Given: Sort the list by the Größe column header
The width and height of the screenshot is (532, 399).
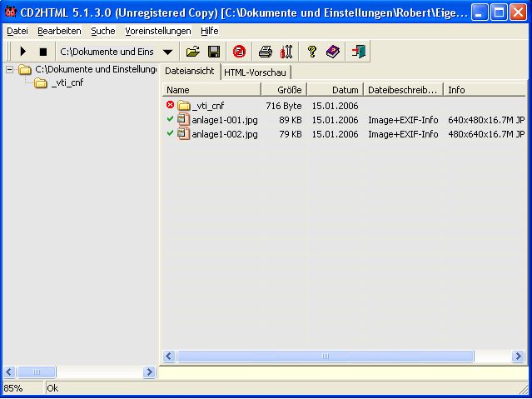Looking at the screenshot, I should coord(284,90).
